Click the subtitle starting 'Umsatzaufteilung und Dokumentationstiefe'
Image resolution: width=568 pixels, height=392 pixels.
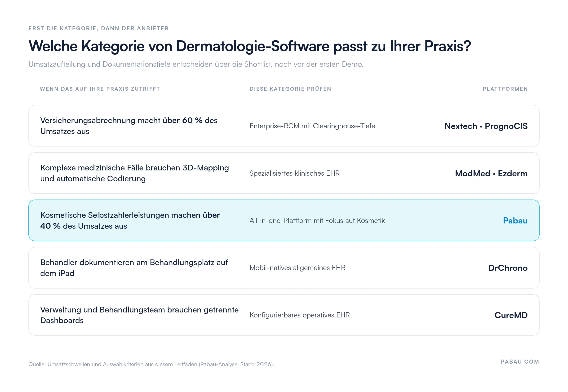pyautogui.click(x=196, y=64)
